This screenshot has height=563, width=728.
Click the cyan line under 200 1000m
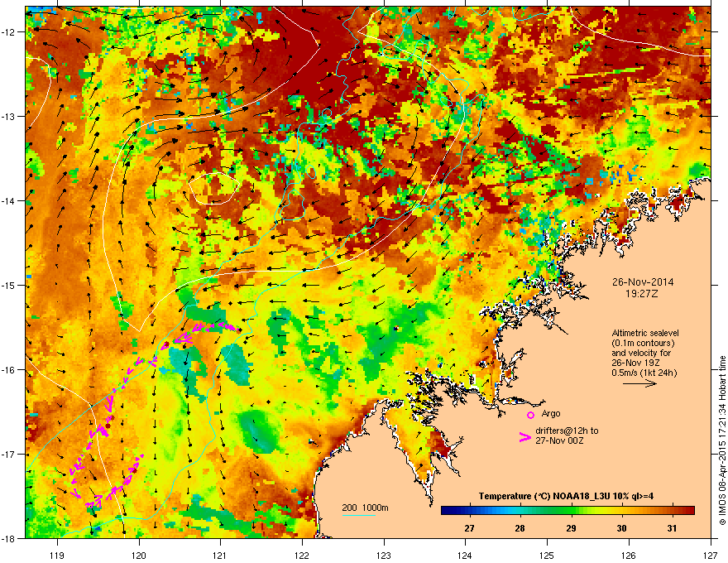[359, 516]
